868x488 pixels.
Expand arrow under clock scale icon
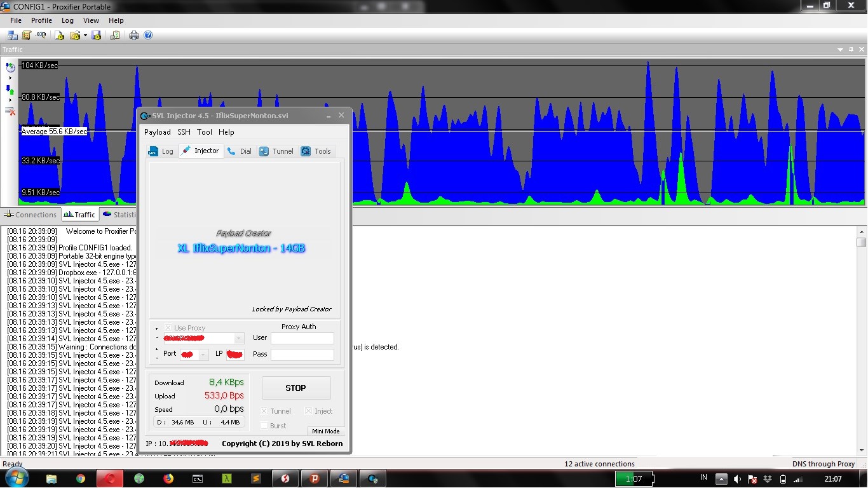10,78
